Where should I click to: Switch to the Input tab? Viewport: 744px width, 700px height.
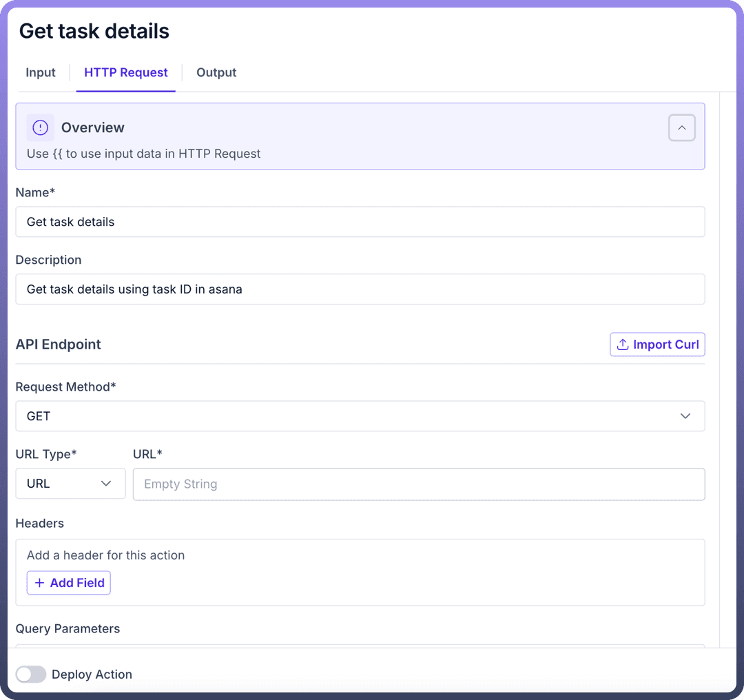tap(41, 72)
